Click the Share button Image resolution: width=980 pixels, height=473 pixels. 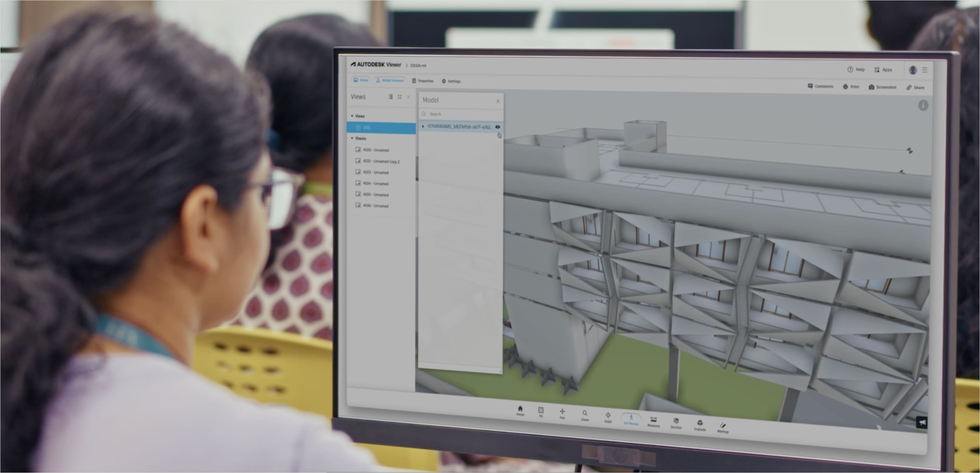915,88
